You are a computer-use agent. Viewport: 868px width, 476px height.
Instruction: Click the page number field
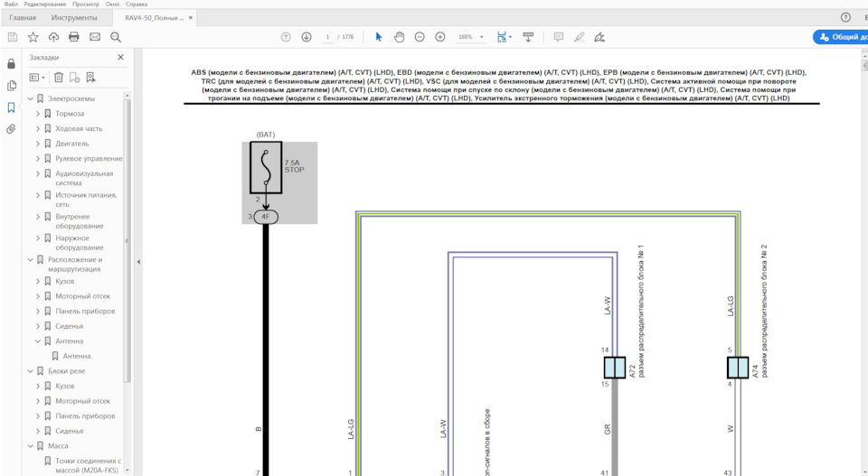327,37
